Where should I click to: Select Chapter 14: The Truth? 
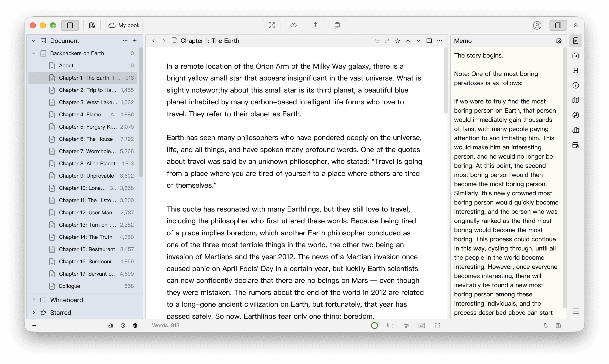[83, 237]
